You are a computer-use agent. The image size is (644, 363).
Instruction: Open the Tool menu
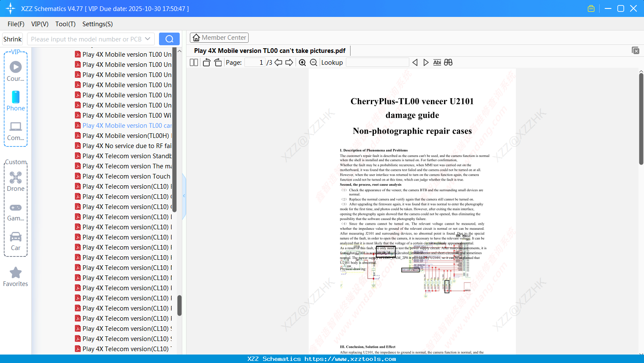[x=66, y=24]
